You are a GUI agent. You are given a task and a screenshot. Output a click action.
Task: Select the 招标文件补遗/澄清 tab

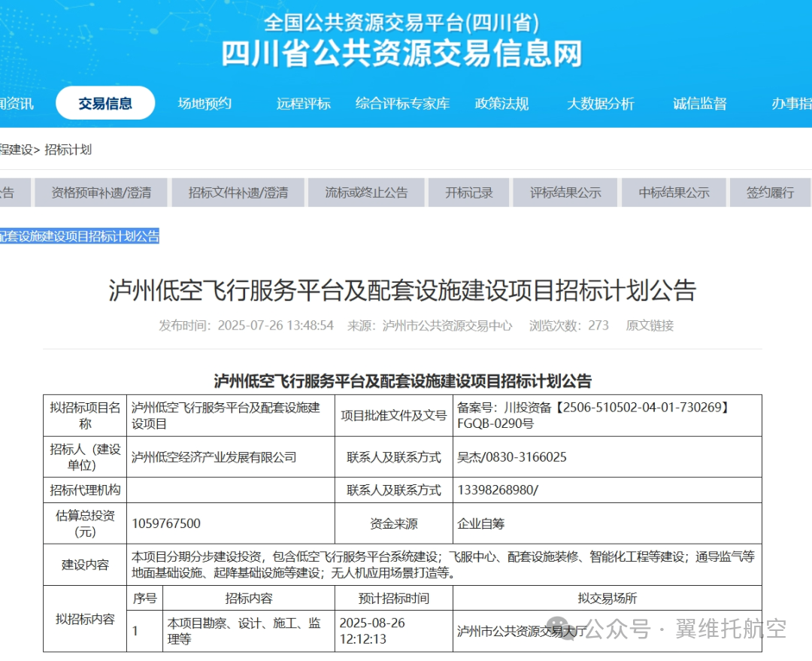[x=238, y=192]
